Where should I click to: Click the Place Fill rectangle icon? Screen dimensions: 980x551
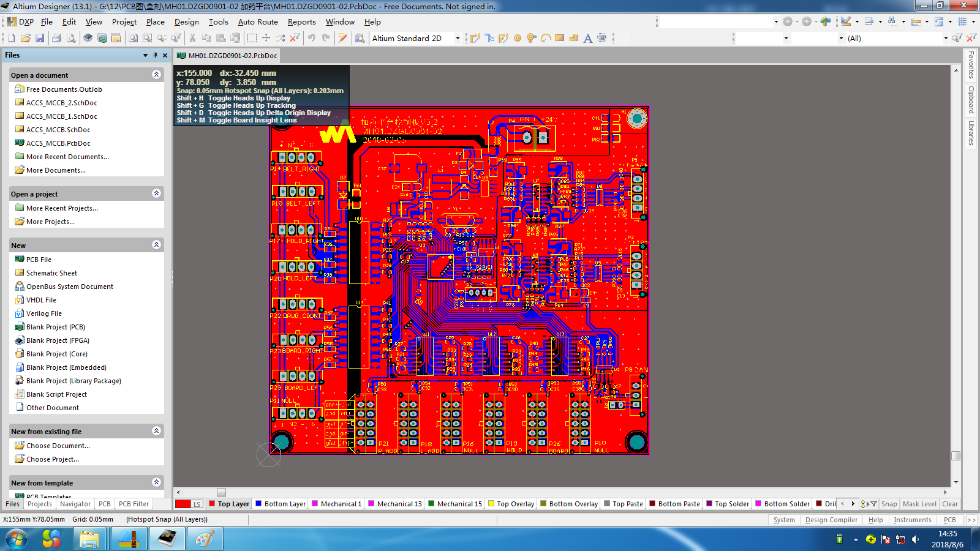tap(560, 38)
